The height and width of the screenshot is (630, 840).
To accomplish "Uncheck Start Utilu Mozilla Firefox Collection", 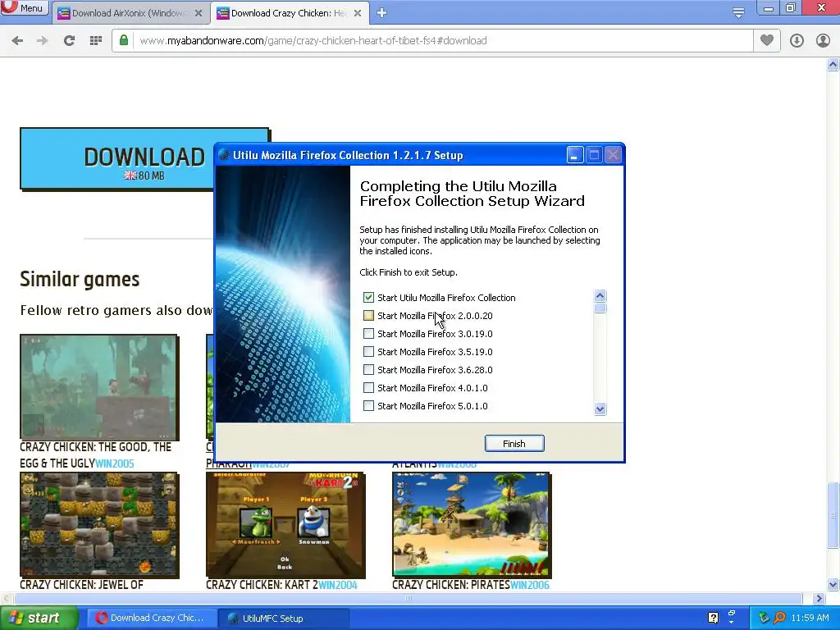I will (x=368, y=297).
